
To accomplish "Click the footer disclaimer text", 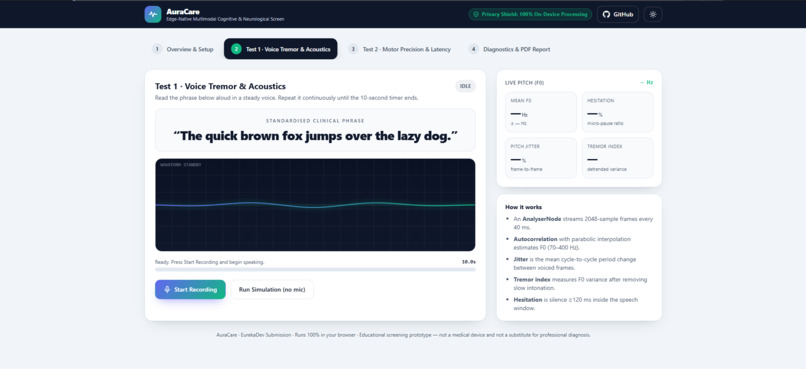I will pyautogui.click(x=404, y=335).
